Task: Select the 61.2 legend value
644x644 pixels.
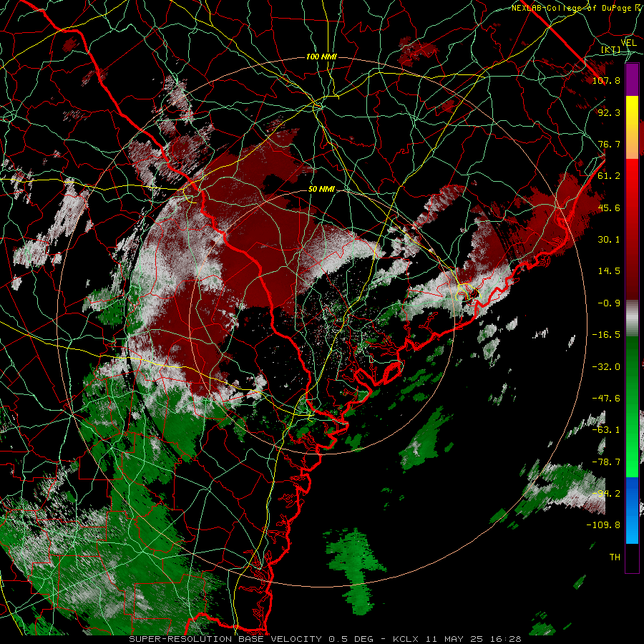Action: [x=609, y=176]
